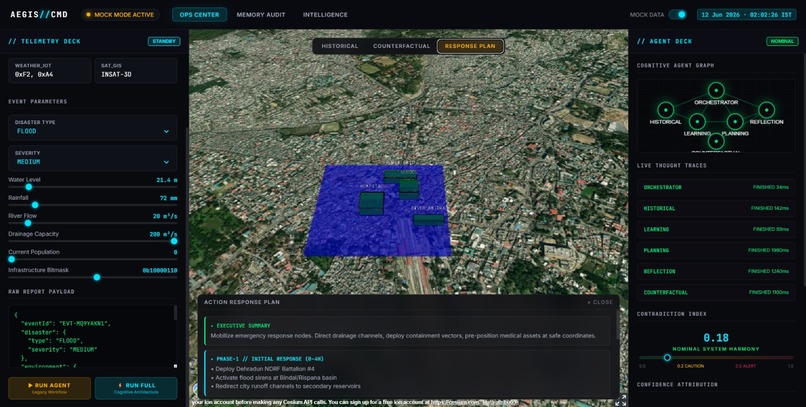The height and width of the screenshot is (407, 806).
Task: Click the Orchestrator node in agent graph
Action: [716, 90]
